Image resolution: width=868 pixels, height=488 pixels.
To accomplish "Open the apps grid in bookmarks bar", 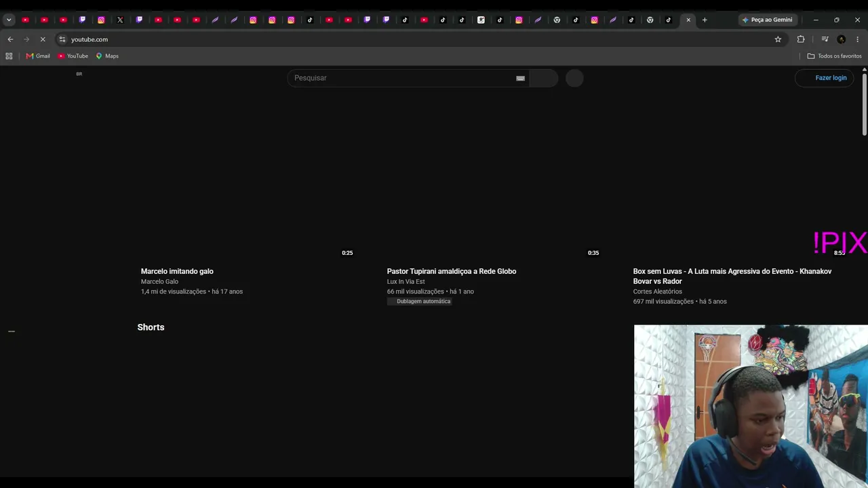I will pyautogui.click(x=9, y=56).
